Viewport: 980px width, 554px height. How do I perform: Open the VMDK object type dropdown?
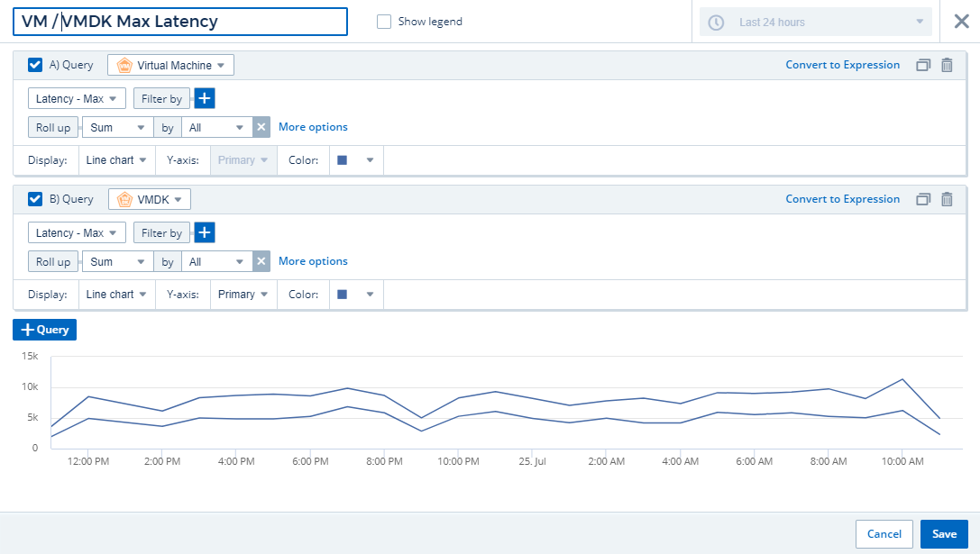point(150,199)
